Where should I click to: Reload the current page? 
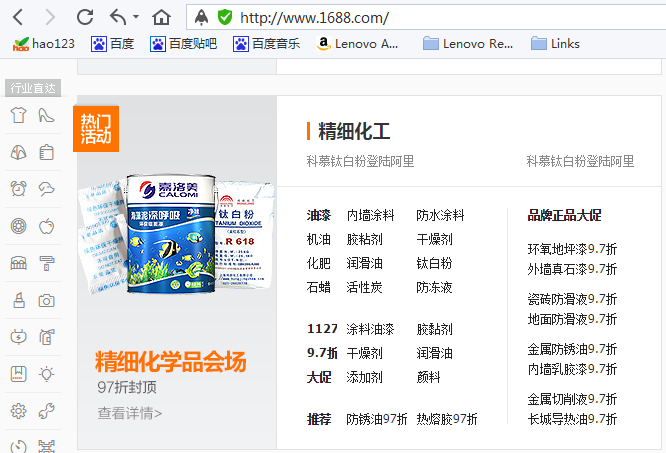(85, 17)
